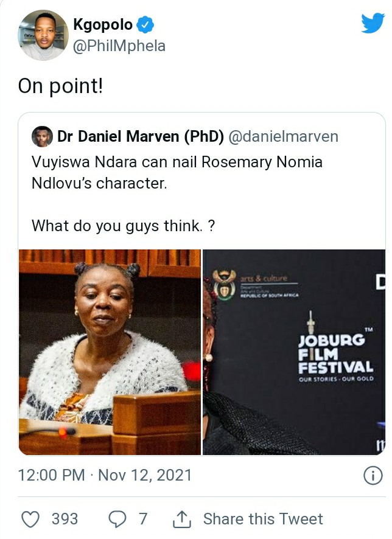Screen dimensions: 392x539
Task: Open the @PhilMphela handle link
Action: 119,46
